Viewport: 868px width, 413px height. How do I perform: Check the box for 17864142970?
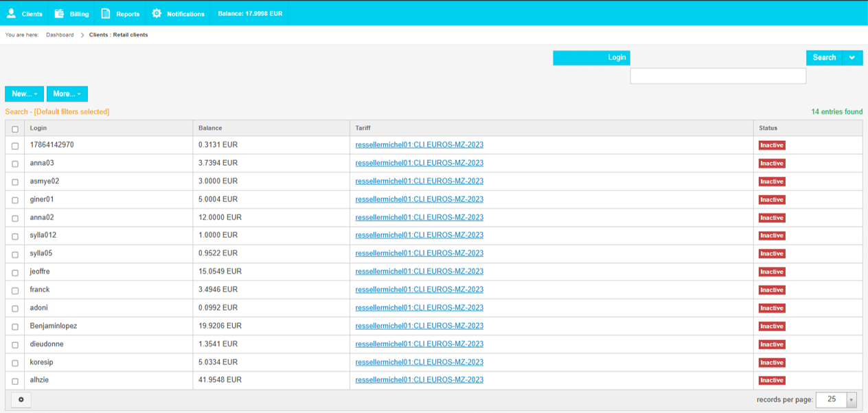tap(15, 146)
